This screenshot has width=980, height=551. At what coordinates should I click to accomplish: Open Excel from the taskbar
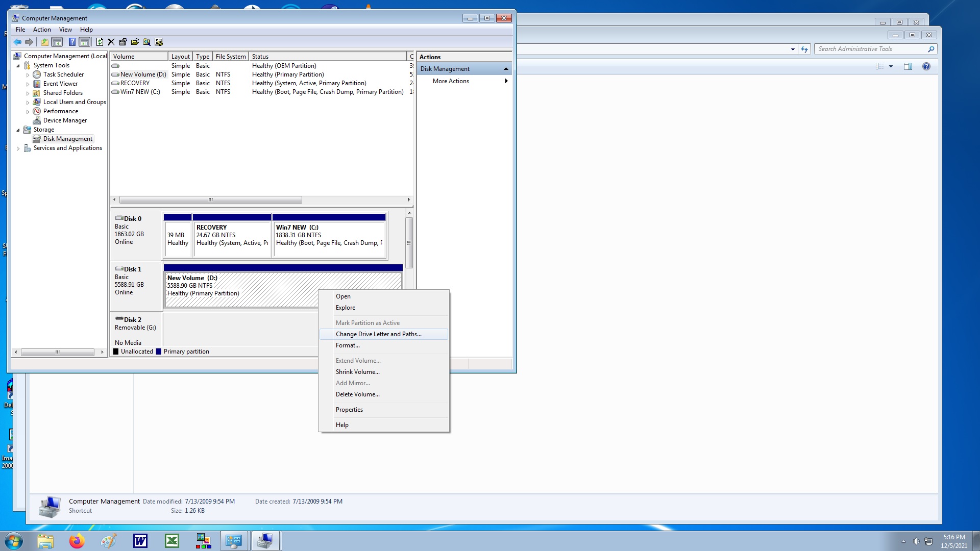click(172, 541)
